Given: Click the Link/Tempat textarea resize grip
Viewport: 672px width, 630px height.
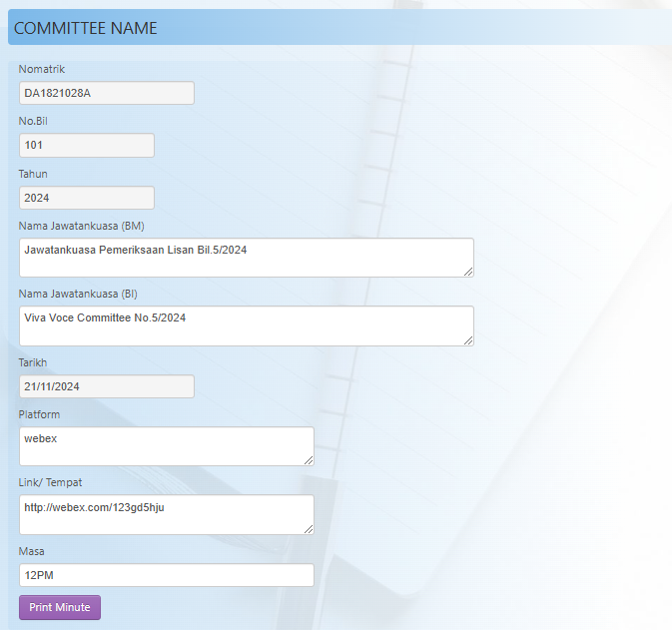Looking at the screenshot, I should [308, 528].
